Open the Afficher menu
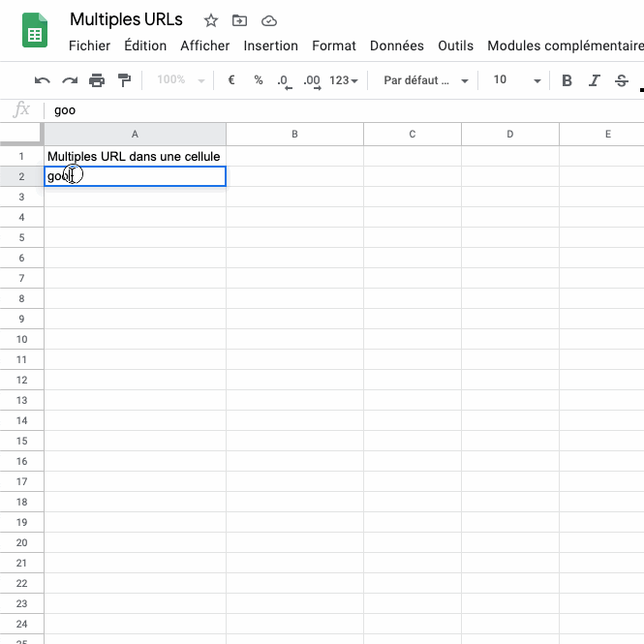Screen dimensions: 644x644 205,46
